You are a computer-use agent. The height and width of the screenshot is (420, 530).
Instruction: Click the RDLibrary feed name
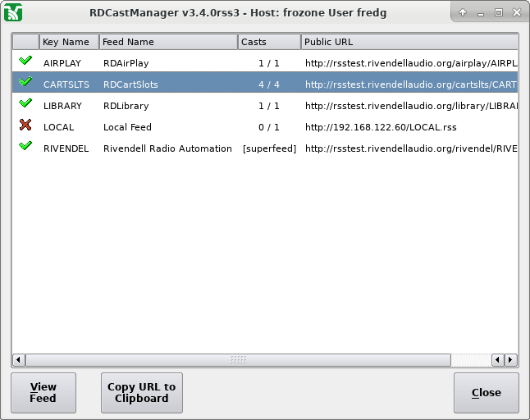126,106
